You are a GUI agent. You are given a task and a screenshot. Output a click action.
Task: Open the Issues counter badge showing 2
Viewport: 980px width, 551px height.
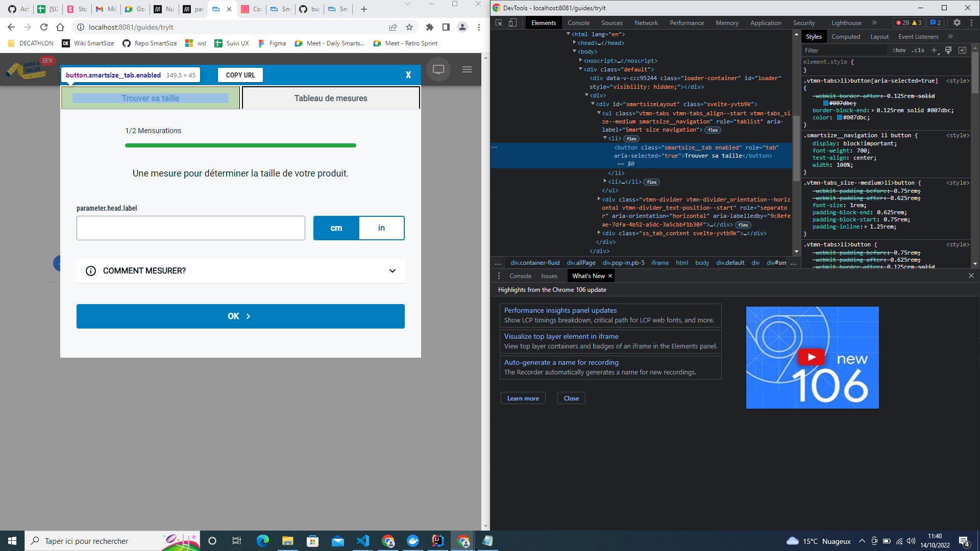[936, 22]
